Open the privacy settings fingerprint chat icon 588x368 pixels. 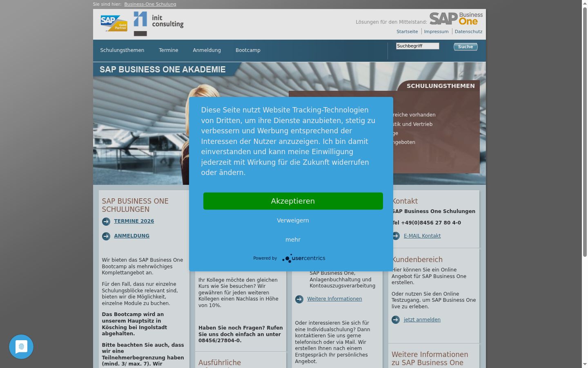21,347
